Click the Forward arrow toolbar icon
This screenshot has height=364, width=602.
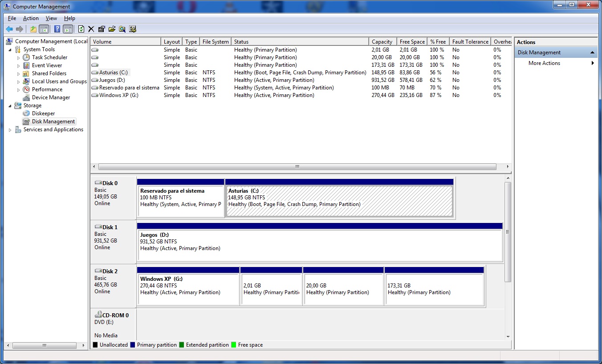20,29
